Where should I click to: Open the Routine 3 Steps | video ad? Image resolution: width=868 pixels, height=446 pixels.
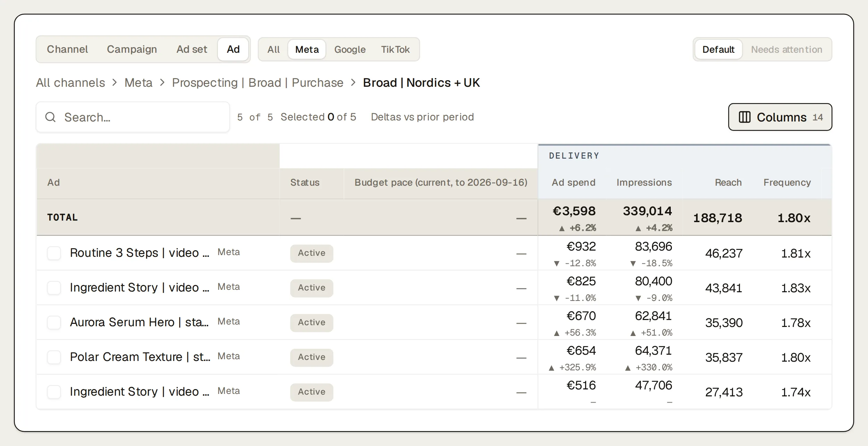[140, 253]
